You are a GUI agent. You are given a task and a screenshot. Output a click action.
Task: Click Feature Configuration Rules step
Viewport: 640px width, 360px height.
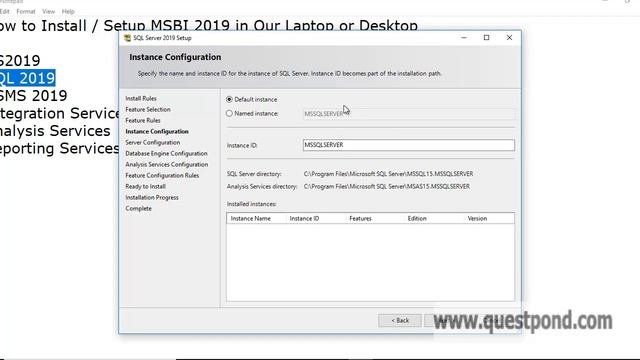[162, 176]
